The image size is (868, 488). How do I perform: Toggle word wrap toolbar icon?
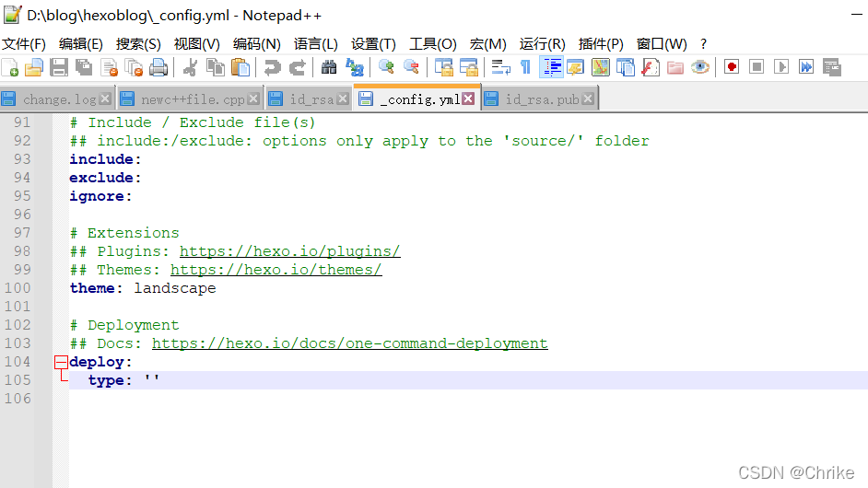pyautogui.click(x=500, y=67)
